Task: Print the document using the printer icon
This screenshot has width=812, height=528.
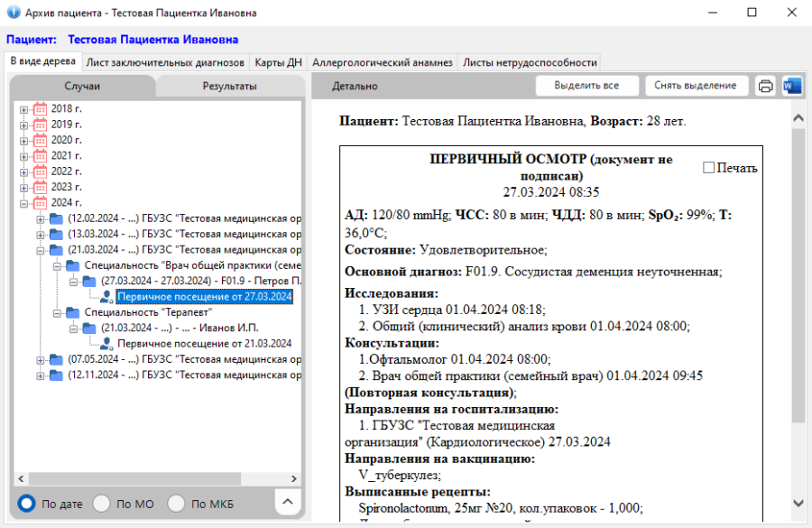Action: (x=765, y=86)
